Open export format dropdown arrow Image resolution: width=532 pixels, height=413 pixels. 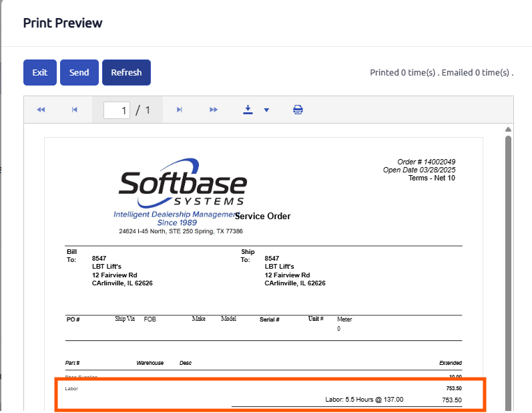267,110
